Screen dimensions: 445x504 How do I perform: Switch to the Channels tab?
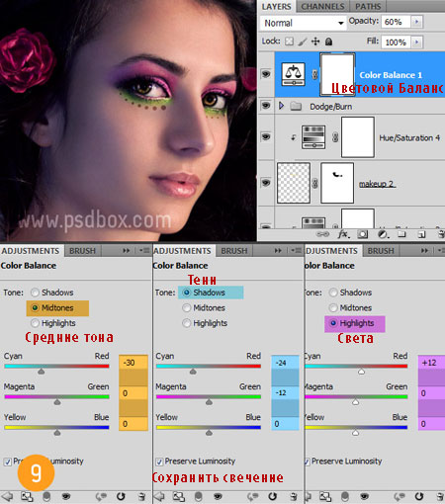322,7
